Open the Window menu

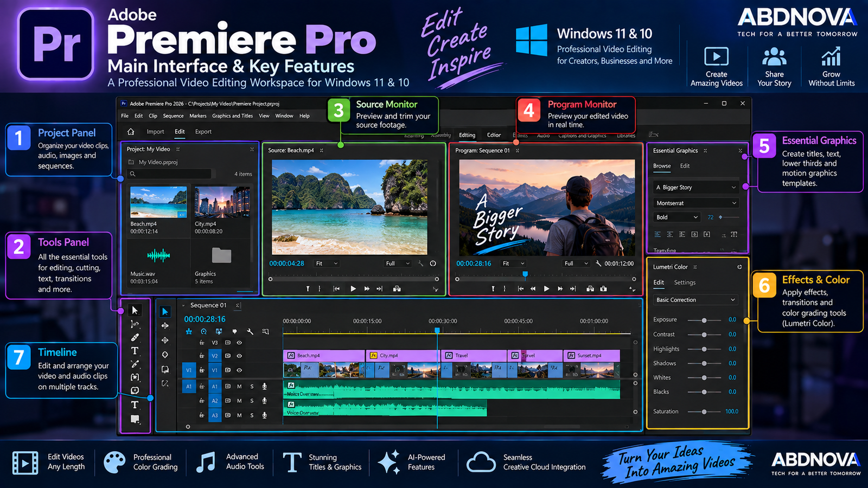(284, 116)
